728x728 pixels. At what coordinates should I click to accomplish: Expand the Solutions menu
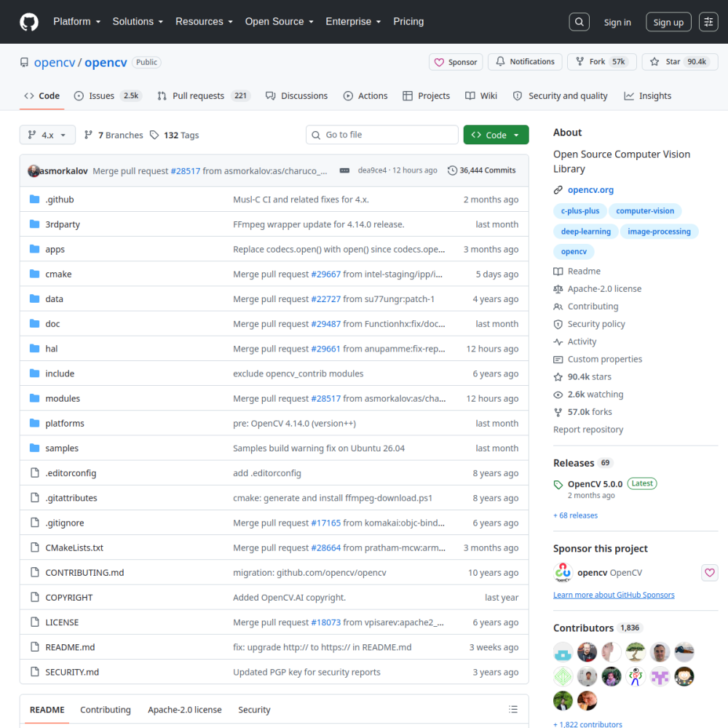click(x=138, y=22)
